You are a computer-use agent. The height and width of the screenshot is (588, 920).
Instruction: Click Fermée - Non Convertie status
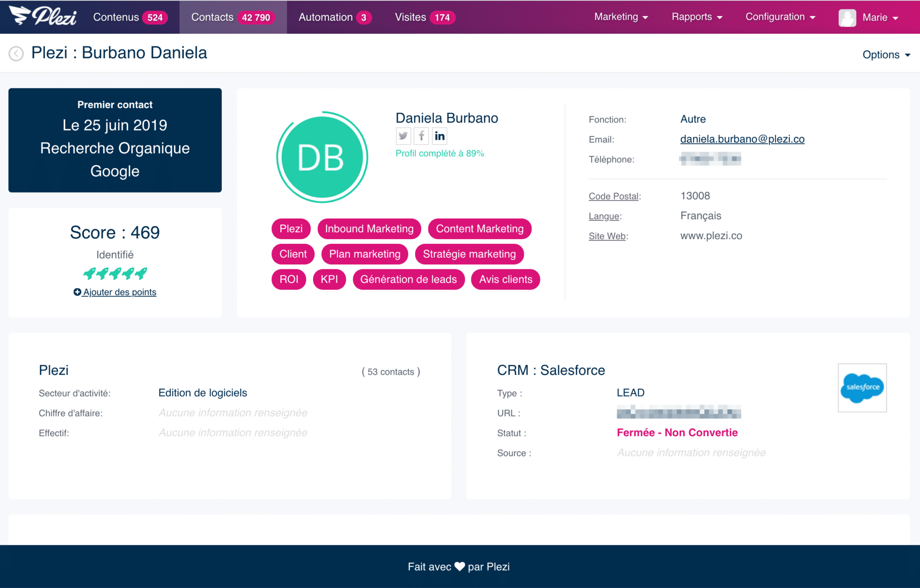click(677, 432)
